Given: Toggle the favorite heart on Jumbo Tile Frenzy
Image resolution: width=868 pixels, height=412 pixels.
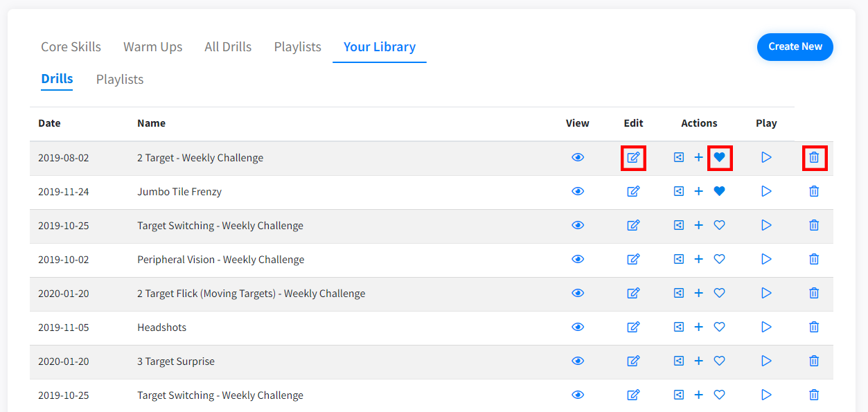Looking at the screenshot, I should point(719,192).
